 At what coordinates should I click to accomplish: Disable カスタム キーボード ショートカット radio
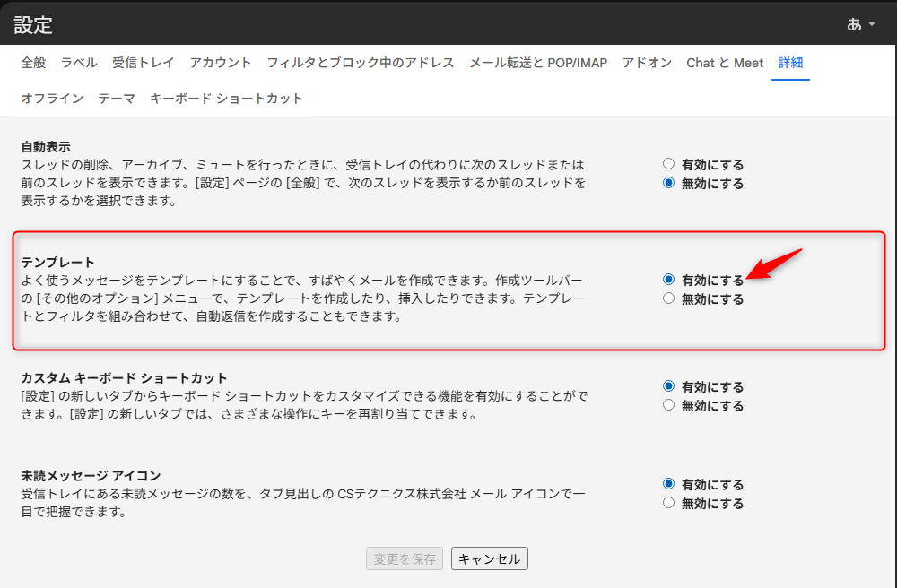pos(668,405)
